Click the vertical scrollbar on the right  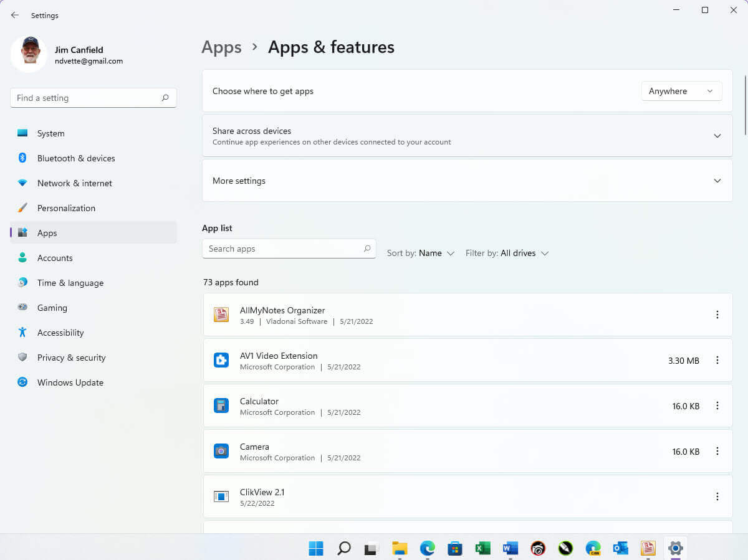[745, 105]
